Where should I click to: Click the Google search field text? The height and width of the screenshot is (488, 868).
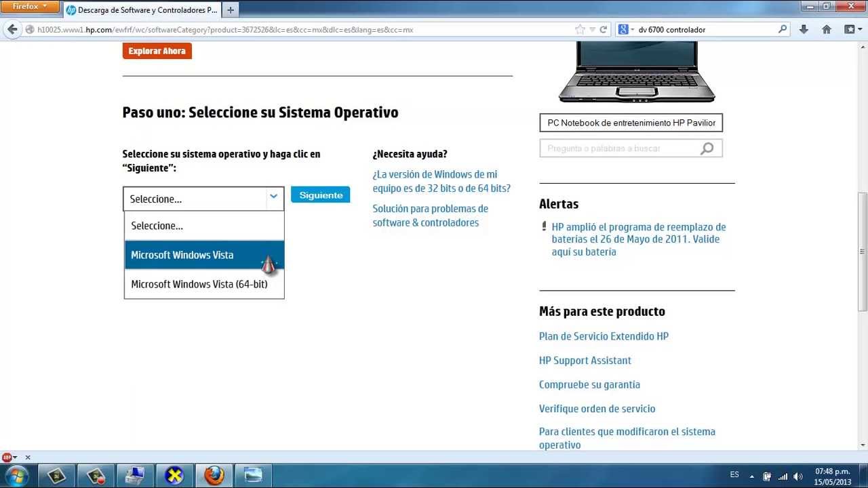pos(672,30)
